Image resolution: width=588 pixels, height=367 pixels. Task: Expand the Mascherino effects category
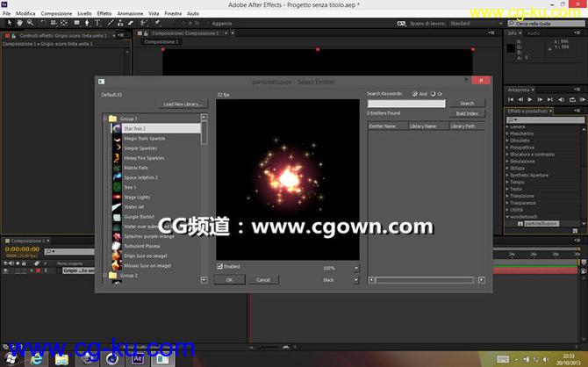(x=507, y=133)
